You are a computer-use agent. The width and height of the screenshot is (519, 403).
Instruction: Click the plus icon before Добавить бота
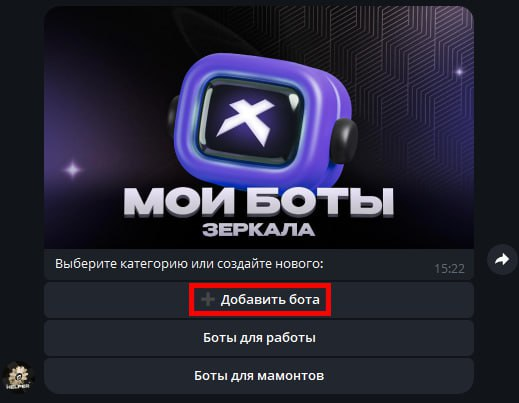pyautogui.click(x=208, y=299)
